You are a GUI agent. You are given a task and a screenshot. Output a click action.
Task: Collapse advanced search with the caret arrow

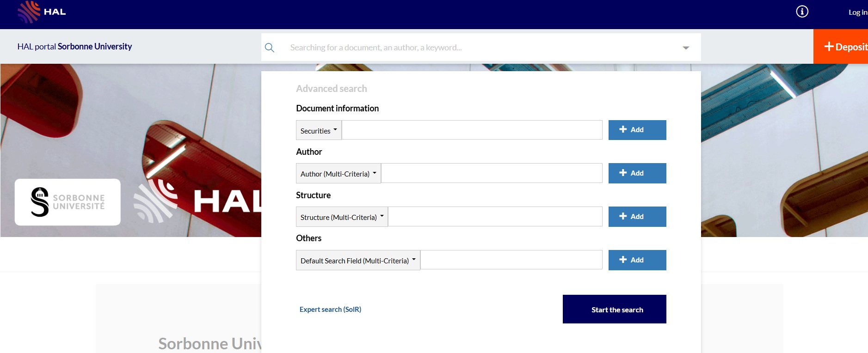pos(686,48)
